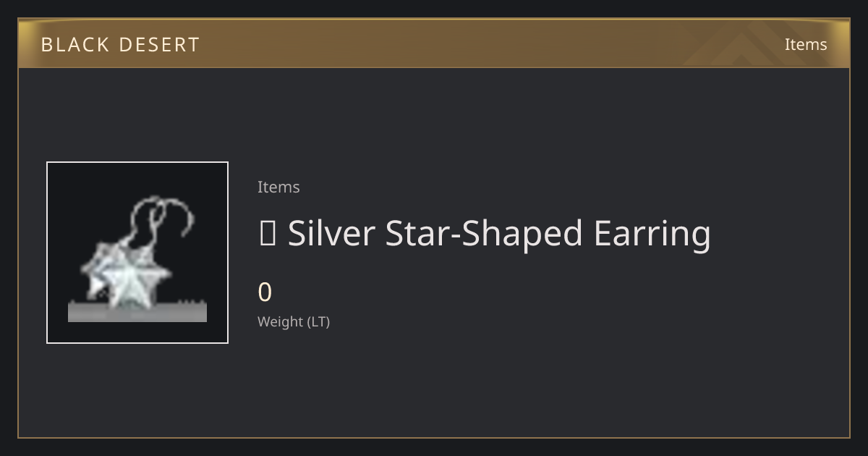Image resolution: width=868 pixels, height=456 pixels.
Task: Open the Silver Star-Shaped Earring item thumbnail
Action: click(x=137, y=253)
